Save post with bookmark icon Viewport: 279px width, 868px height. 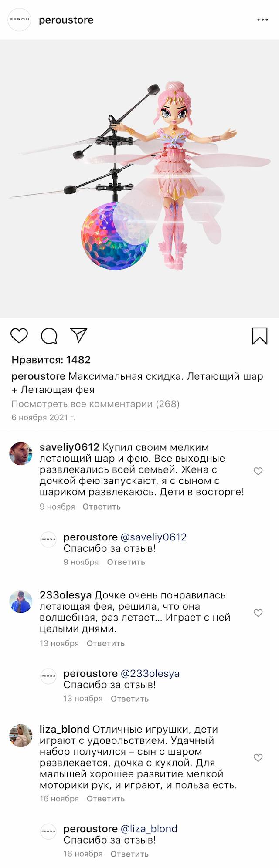tap(259, 336)
